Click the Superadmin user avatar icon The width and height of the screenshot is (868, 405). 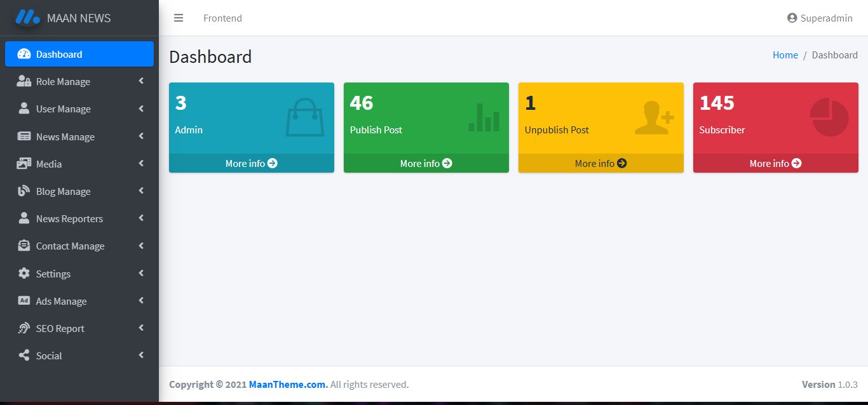(792, 18)
